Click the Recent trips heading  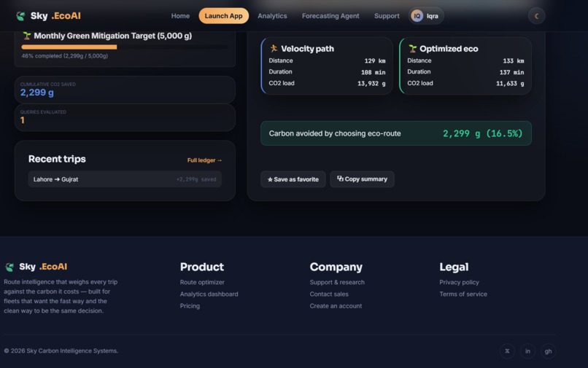(x=57, y=159)
